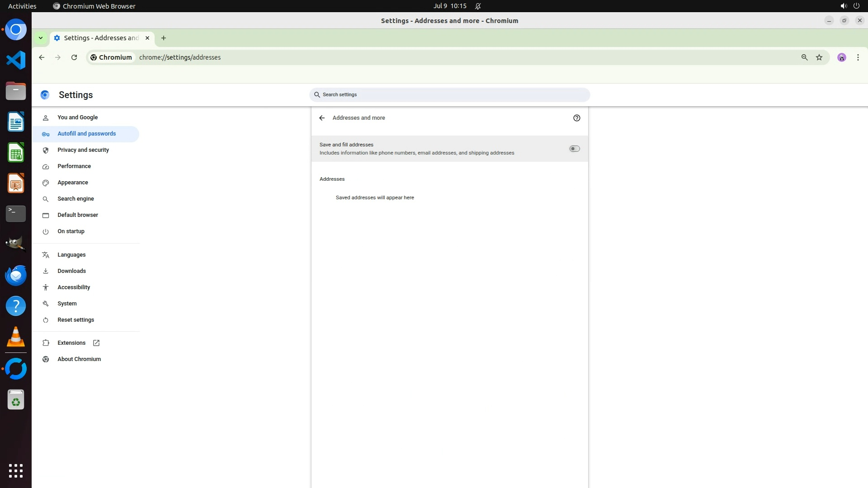
Task: Open the system power menu in top bar
Action: (x=856, y=6)
